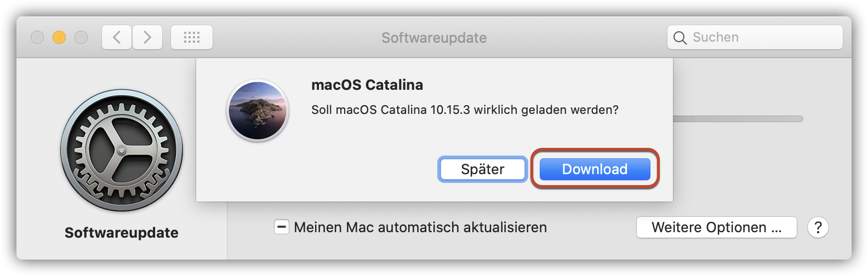The height and width of the screenshot is (276, 868).
Task: Click the 'Softwareupdate' window title
Action: pos(434,37)
